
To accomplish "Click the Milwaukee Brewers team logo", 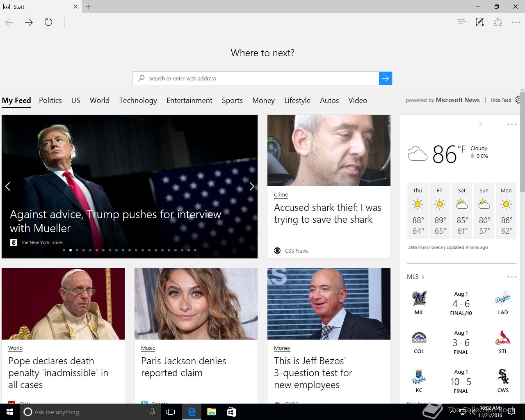I will pyautogui.click(x=419, y=299).
